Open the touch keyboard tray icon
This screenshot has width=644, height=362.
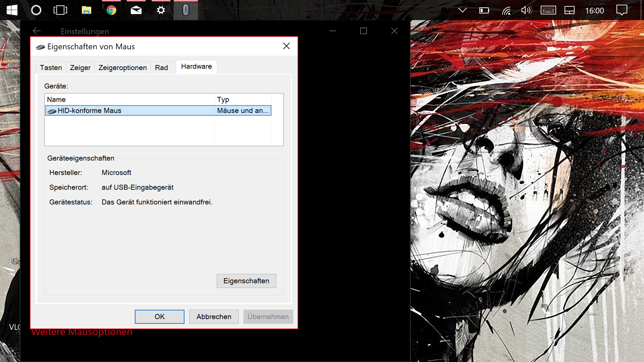click(548, 10)
